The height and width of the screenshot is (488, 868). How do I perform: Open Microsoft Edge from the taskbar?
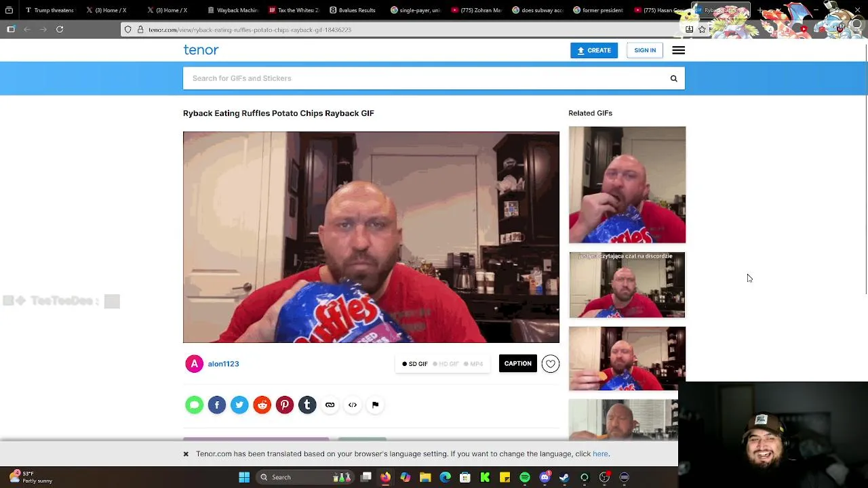[x=445, y=477]
